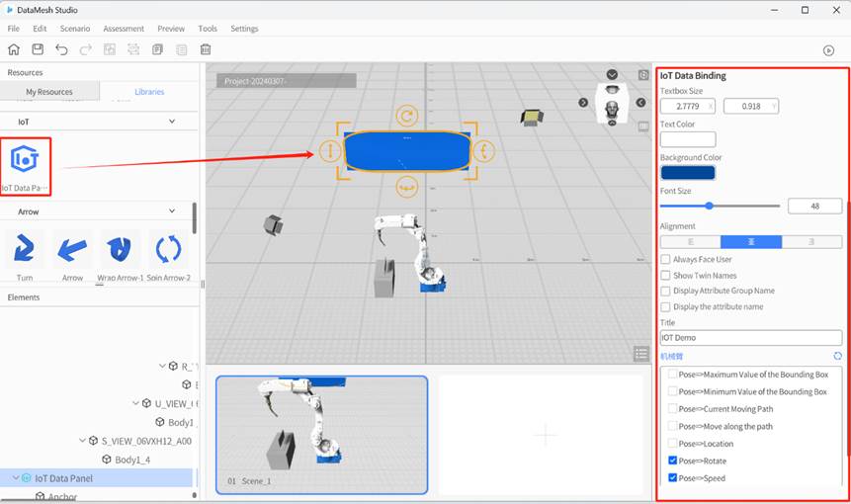Click the trash can Delete icon

coord(206,49)
